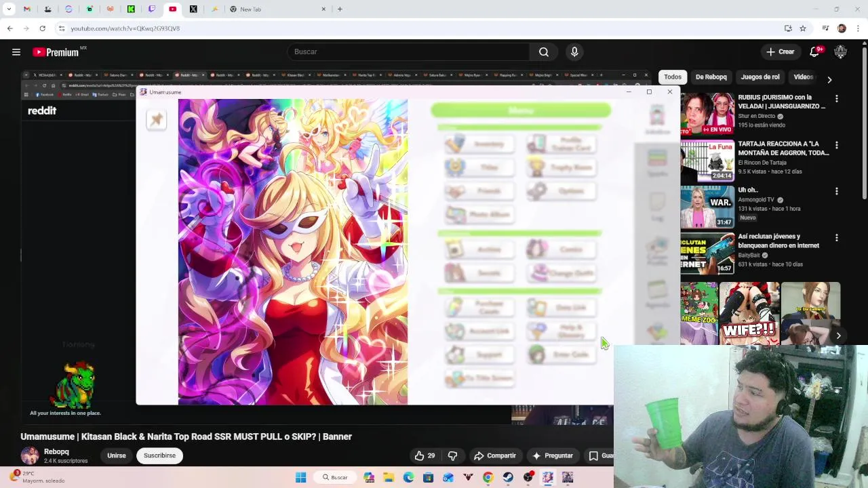Show more filter chips with right arrow
The width and height of the screenshot is (868, 488).
(x=829, y=79)
